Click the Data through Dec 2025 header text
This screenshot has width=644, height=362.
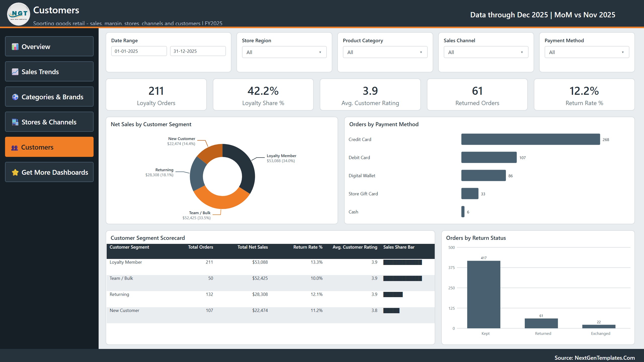tap(543, 15)
